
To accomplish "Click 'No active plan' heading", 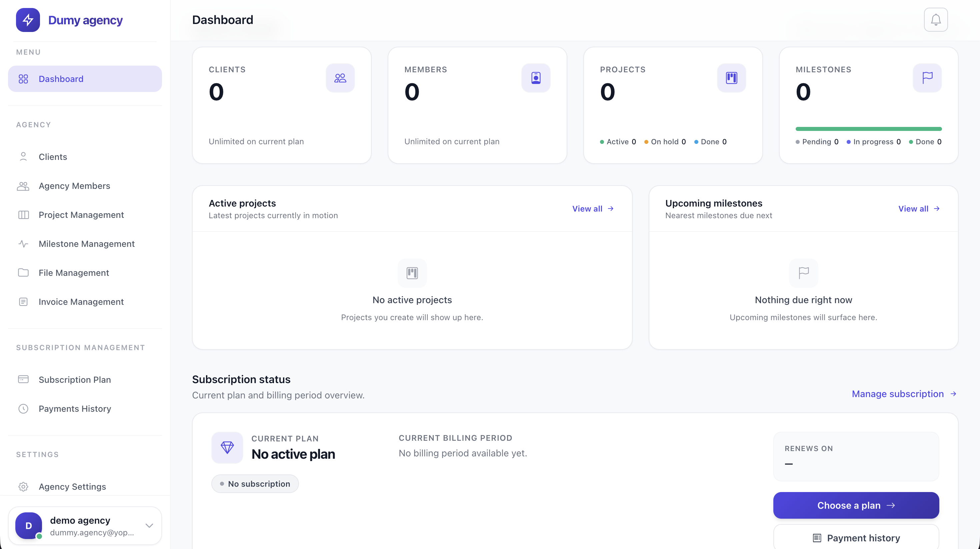I will pyautogui.click(x=293, y=454).
